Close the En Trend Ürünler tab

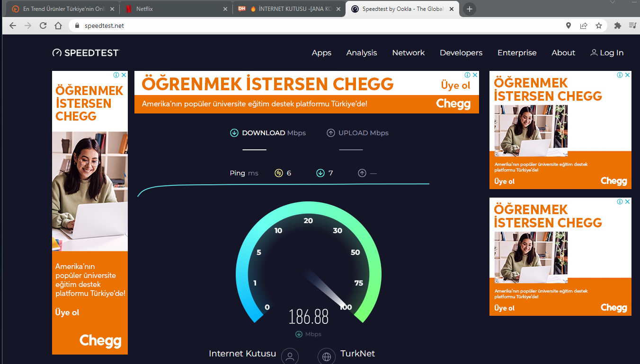pyautogui.click(x=112, y=9)
